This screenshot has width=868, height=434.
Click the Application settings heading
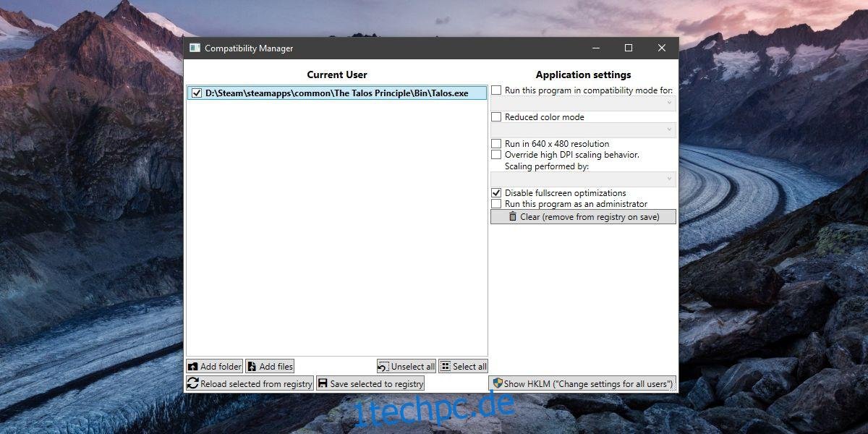tap(583, 75)
